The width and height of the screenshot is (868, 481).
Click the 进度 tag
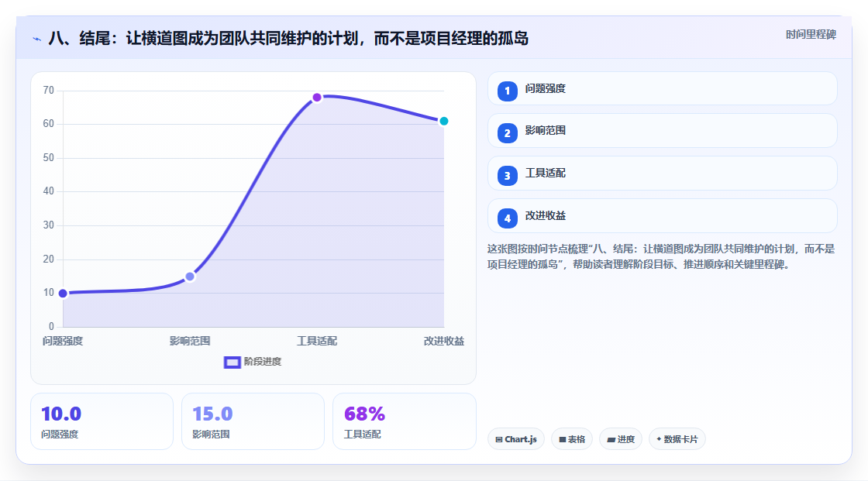pos(621,439)
